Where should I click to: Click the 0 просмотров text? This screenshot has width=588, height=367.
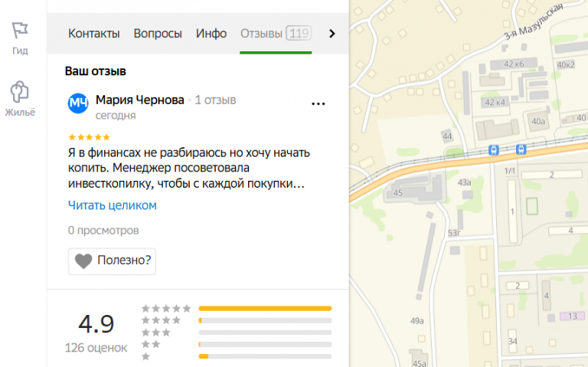[x=103, y=231]
